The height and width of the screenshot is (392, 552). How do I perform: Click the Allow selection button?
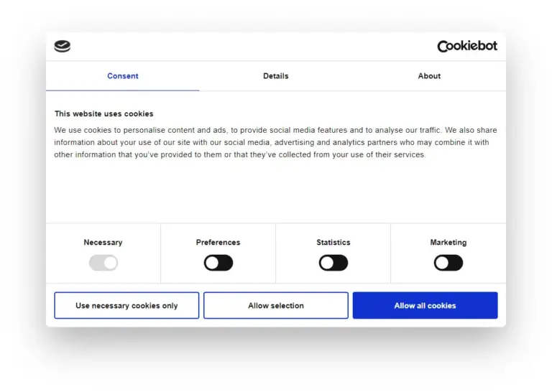(x=276, y=305)
